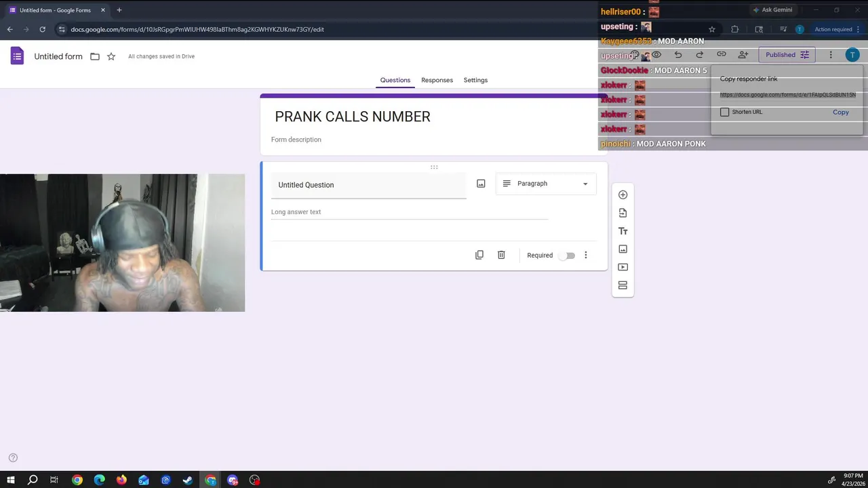This screenshot has height=488, width=868.
Task: Open the Google Forms home icon
Action: [17, 56]
